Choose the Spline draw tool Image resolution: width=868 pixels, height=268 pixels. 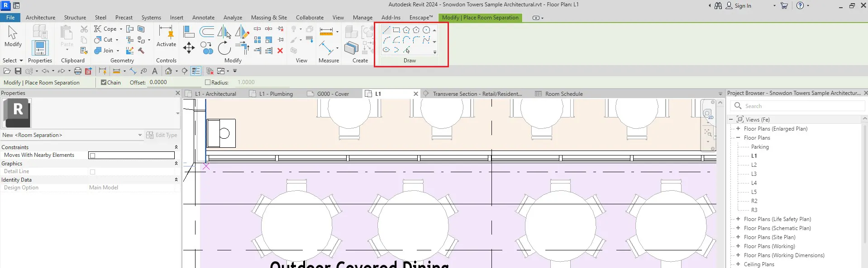click(426, 40)
